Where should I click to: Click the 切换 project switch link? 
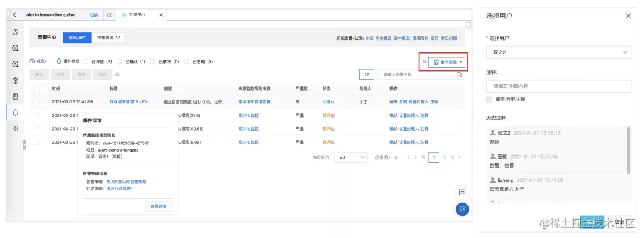pos(94,15)
